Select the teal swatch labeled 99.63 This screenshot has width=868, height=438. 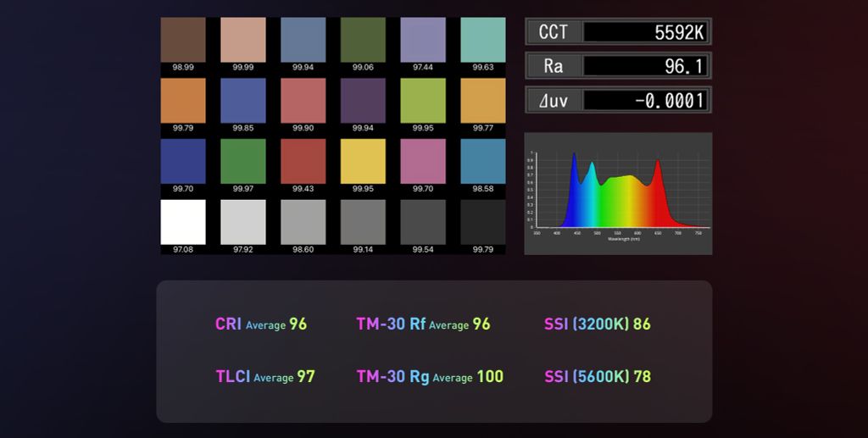(483, 39)
